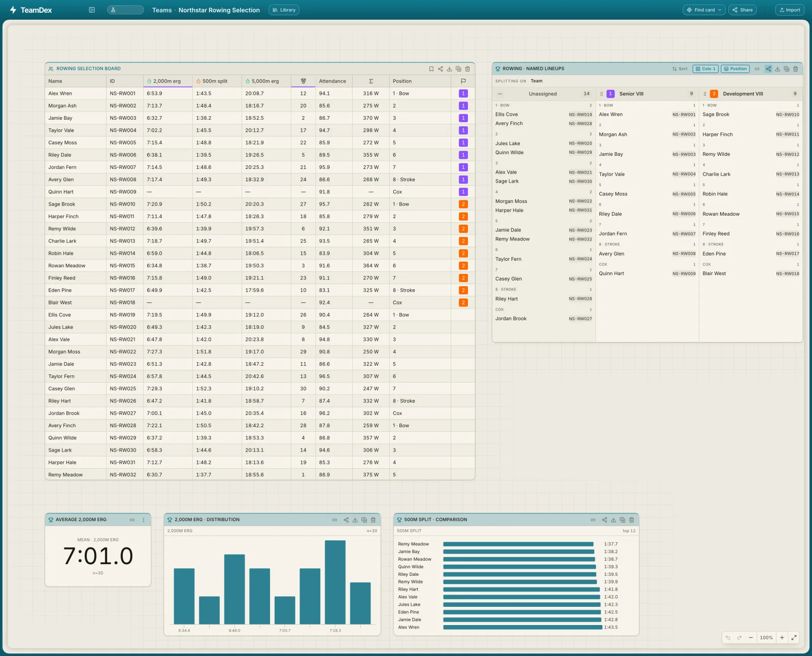Open the Find card dropdown
812x656 pixels.
(x=704, y=10)
